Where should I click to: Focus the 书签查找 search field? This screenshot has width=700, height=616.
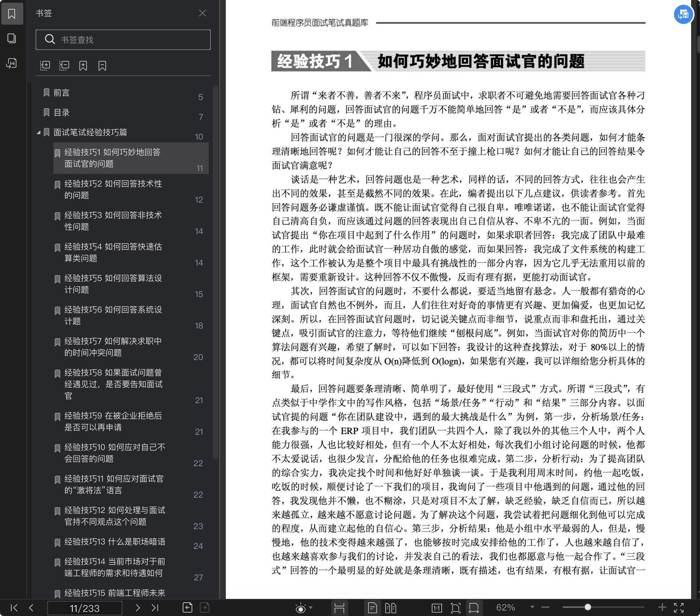[123, 40]
